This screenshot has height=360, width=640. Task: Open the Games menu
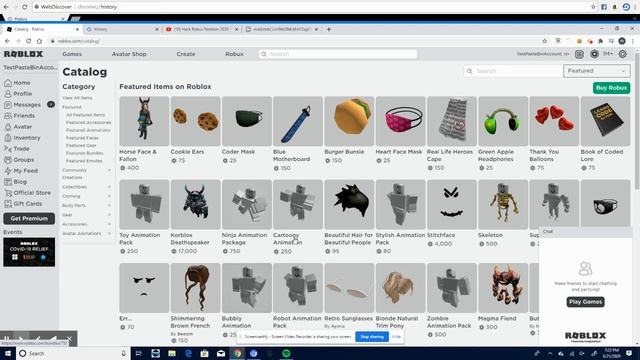pos(72,54)
